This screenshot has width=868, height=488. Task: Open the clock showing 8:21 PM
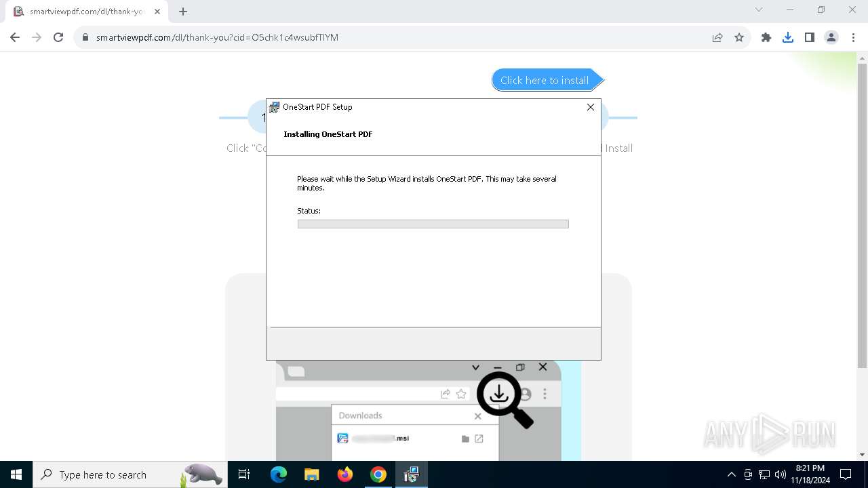click(810, 474)
